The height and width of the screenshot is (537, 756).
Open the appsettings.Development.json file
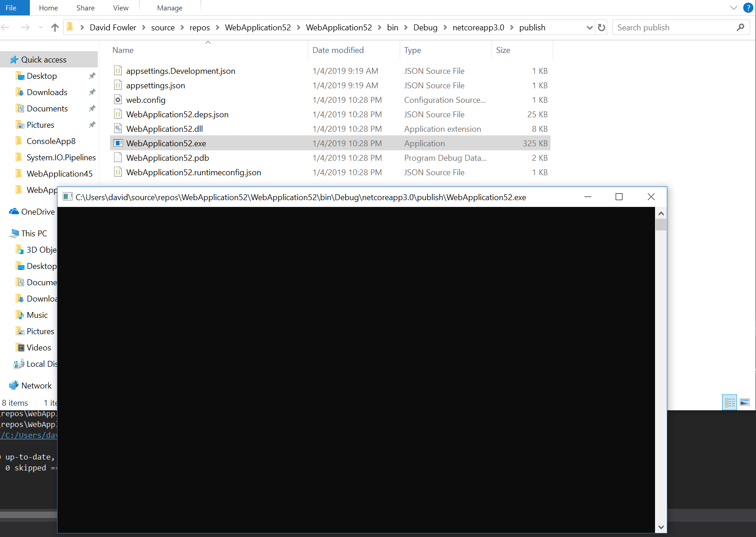(x=181, y=71)
